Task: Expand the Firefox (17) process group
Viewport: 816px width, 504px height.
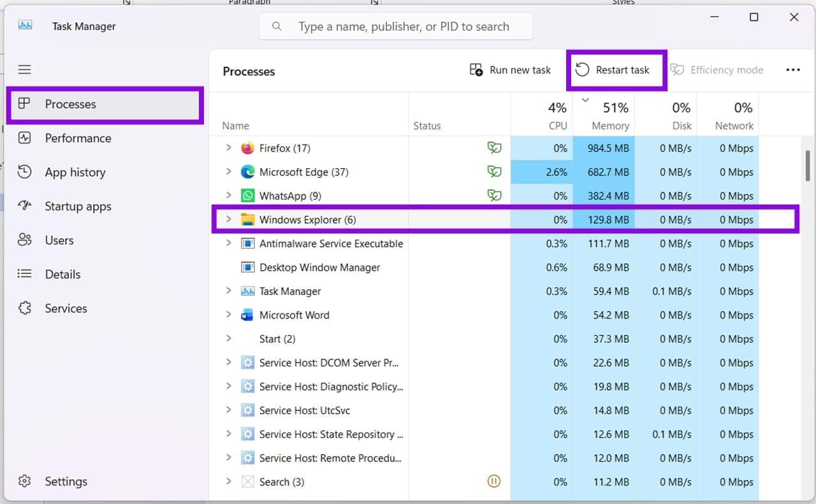Action: 229,148
